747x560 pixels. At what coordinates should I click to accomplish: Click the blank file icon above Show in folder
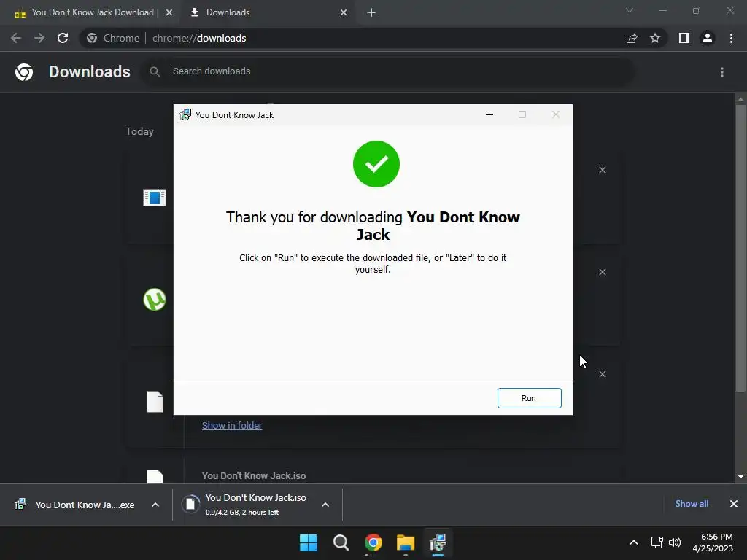pyautogui.click(x=155, y=402)
